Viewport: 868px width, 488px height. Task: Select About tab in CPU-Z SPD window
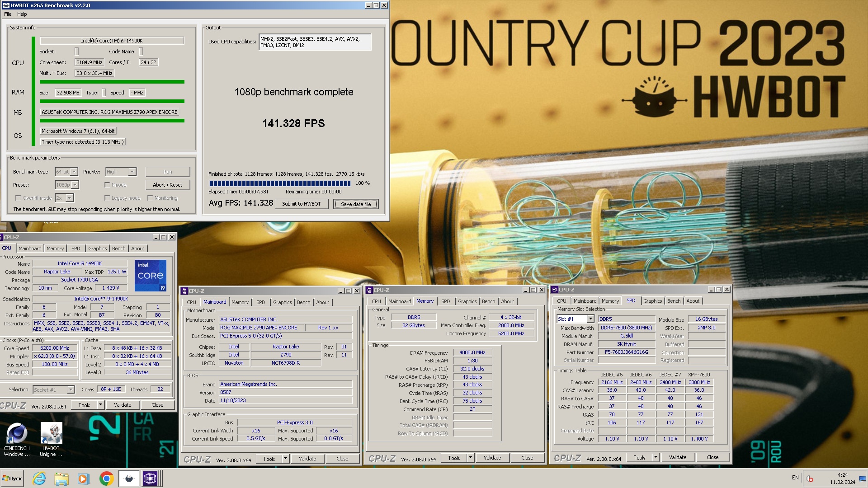(693, 301)
